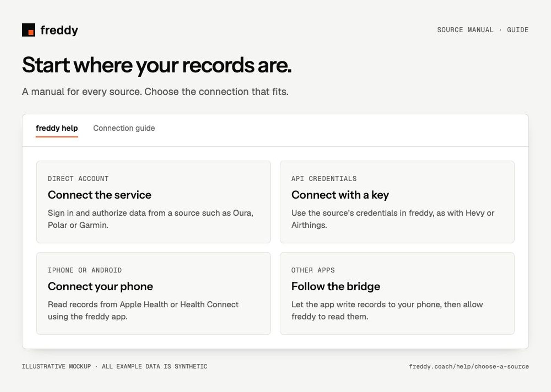
Task: Click the OTHER APPS label
Action: point(313,270)
